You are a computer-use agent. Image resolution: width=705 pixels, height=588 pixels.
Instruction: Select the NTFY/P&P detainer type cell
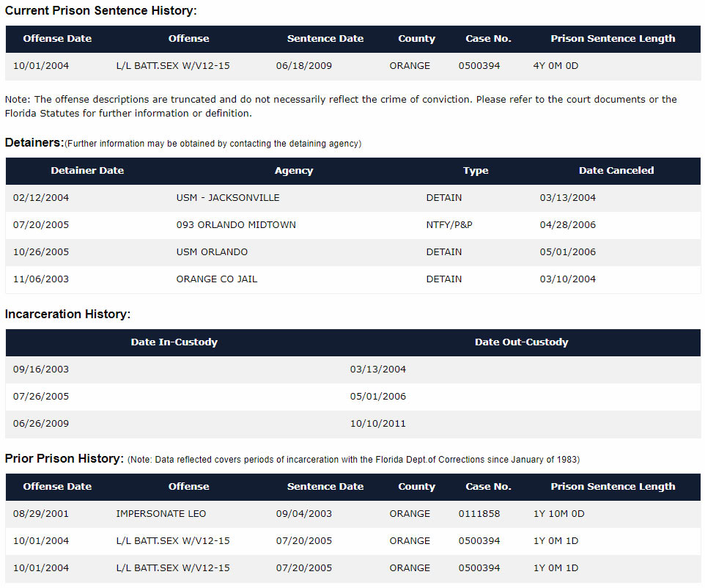pos(449,225)
